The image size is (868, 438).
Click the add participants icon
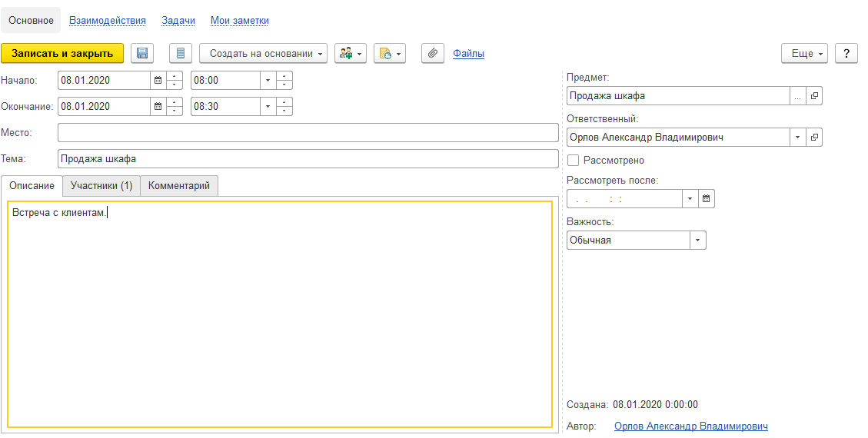click(x=350, y=53)
